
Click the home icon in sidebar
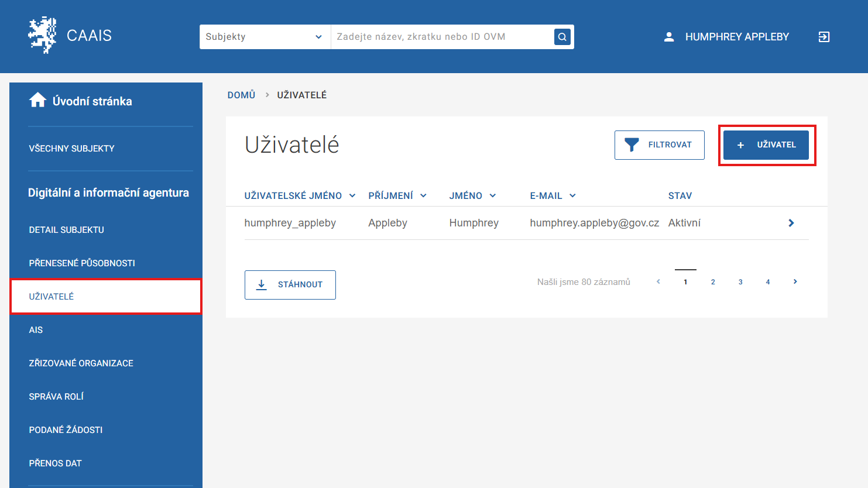[x=37, y=101]
